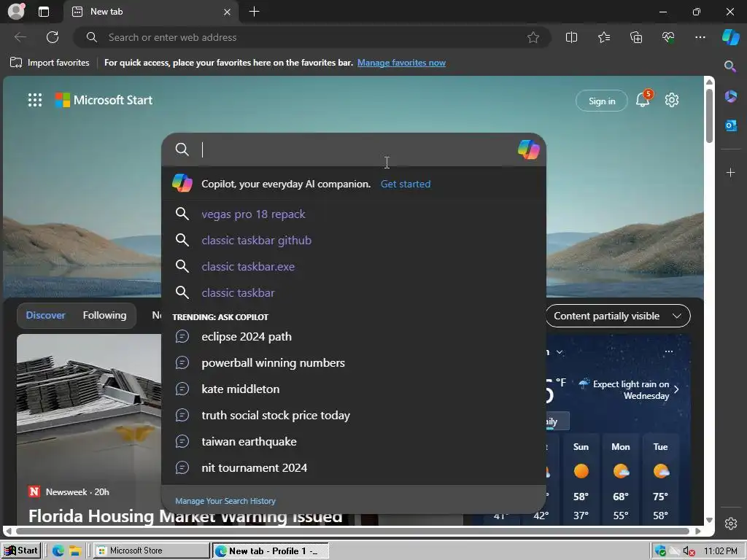Refresh the page
Viewport: 747px width, 560px height.
pyautogui.click(x=53, y=37)
